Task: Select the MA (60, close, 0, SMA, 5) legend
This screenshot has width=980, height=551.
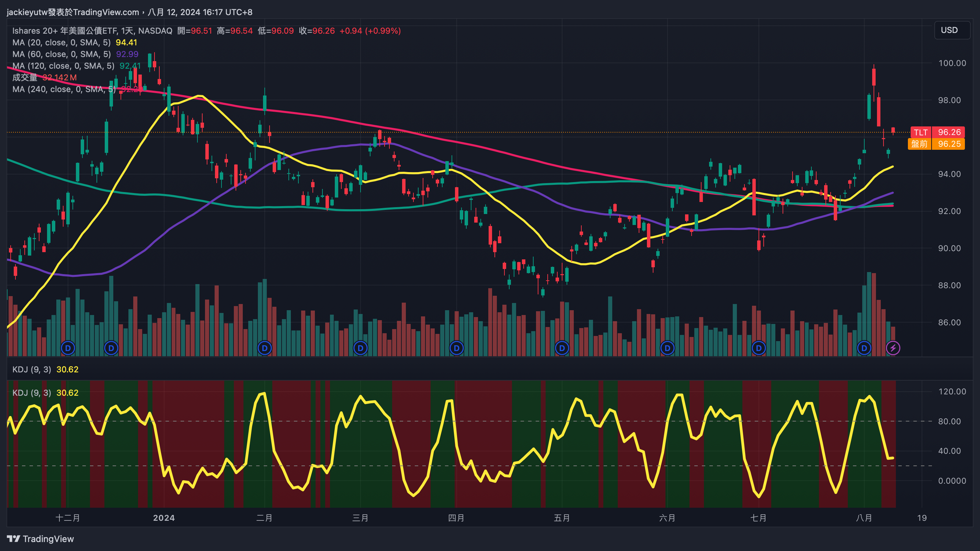Action: (61, 54)
